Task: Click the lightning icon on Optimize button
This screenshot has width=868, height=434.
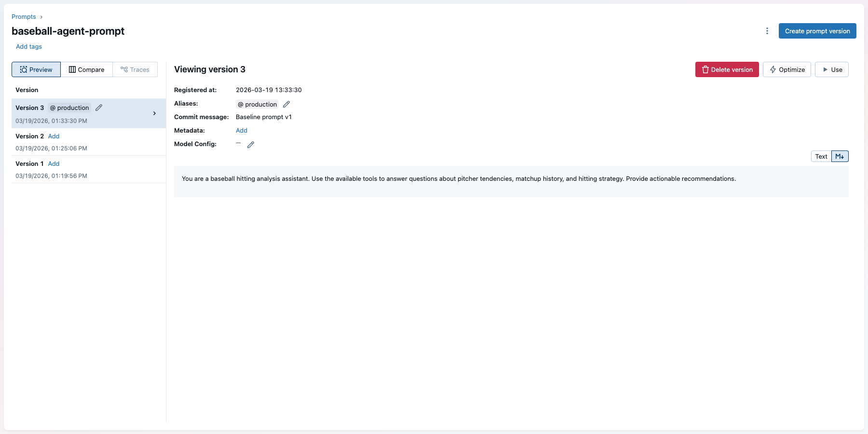Action: click(x=772, y=69)
